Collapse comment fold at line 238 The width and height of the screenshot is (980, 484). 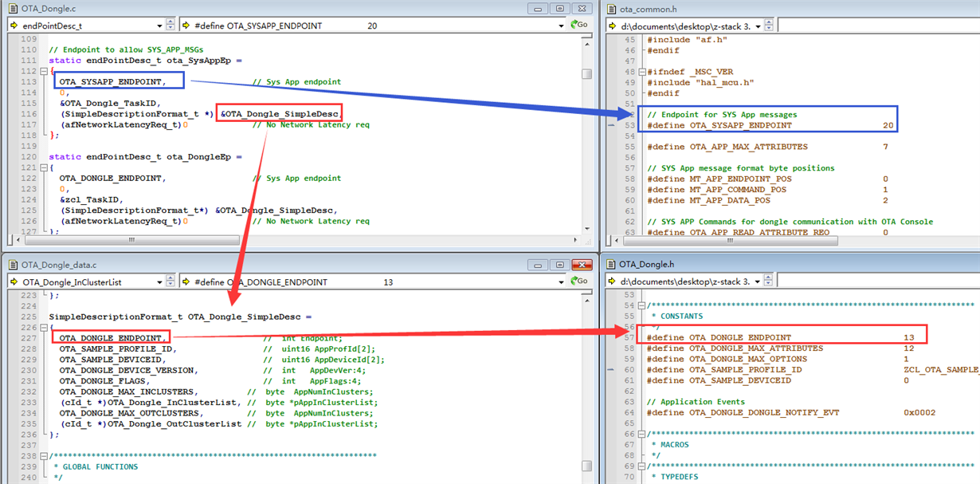(42, 456)
